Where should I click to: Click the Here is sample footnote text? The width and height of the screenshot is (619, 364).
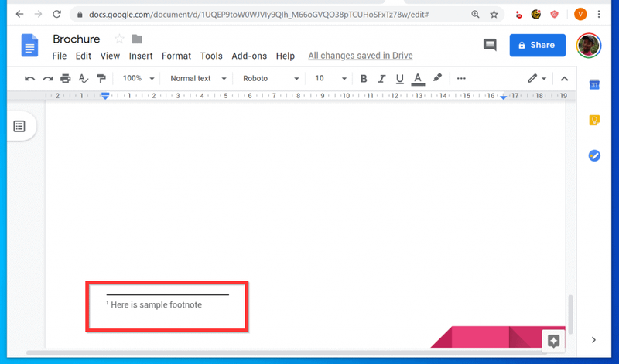point(156,304)
